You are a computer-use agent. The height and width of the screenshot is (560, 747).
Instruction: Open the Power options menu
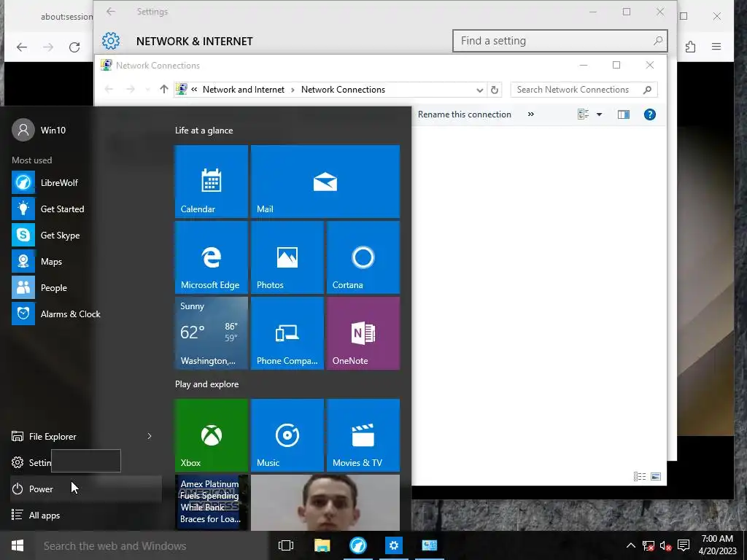[86, 489]
